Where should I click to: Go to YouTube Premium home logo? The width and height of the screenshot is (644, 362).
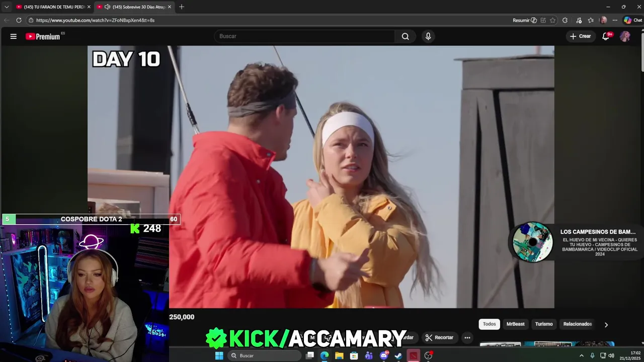(43, 36)
